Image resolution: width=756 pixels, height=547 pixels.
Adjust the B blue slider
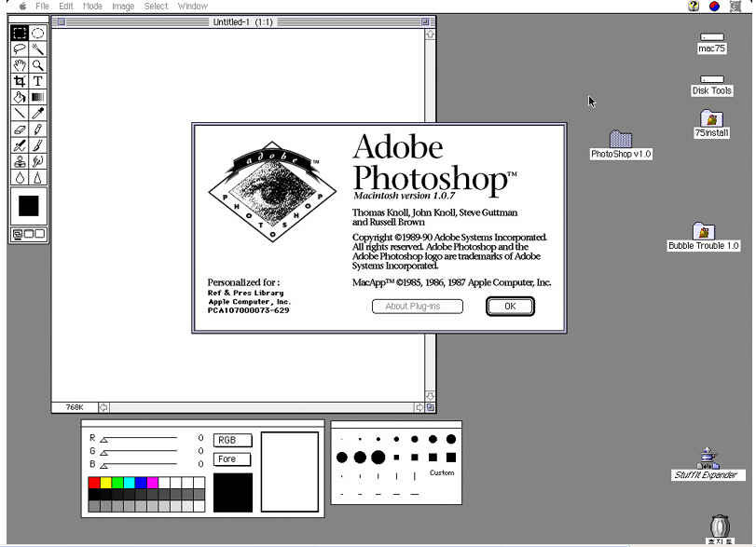click(103, 466)
